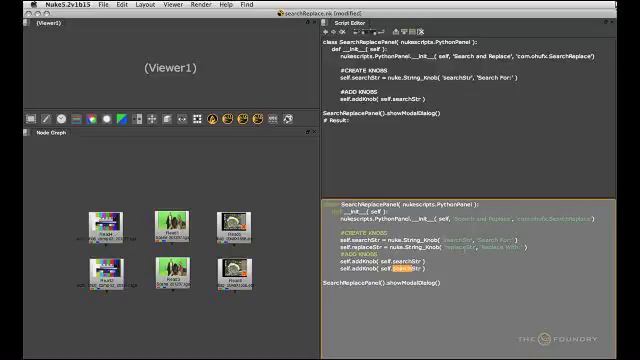Select the Read1 green screen node
This screenshot has width=640, height=360.
(172, 226)
